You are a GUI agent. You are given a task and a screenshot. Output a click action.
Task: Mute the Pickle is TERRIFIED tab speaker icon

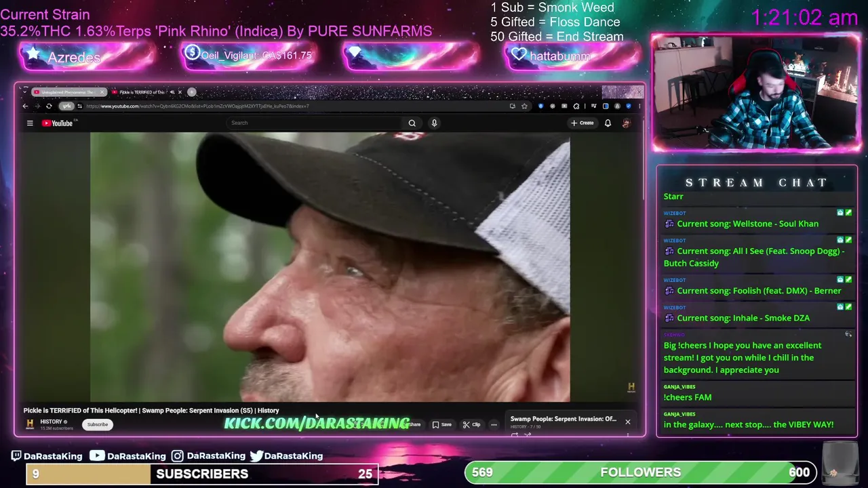(x=172, y=92)
